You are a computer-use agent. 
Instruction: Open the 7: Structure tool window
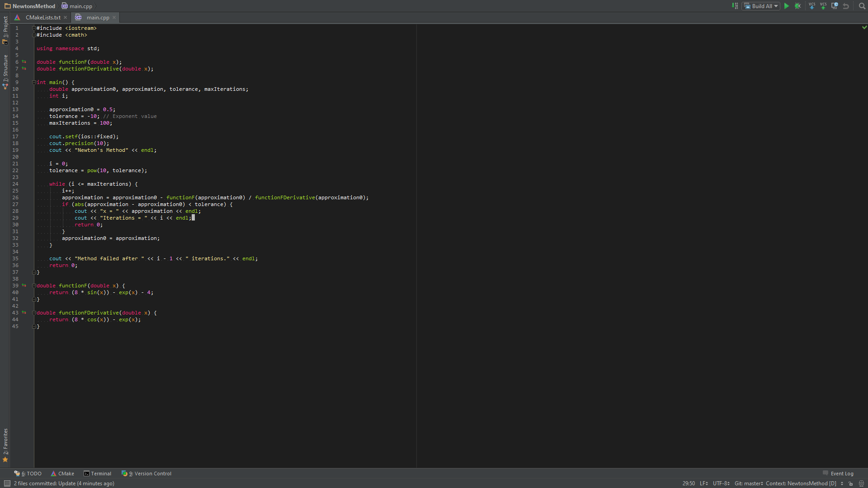point(5,72)
